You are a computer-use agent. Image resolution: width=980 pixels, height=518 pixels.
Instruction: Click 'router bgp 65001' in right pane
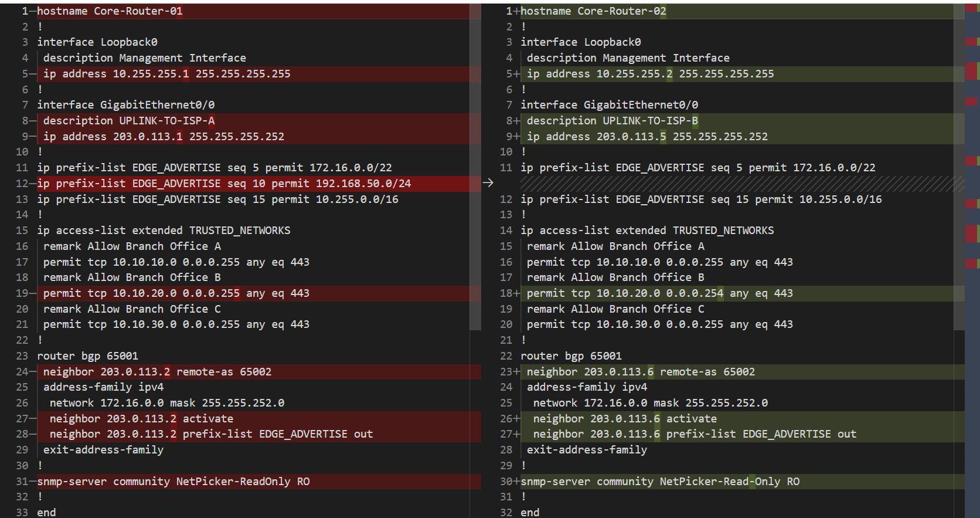tap(571, 356)
